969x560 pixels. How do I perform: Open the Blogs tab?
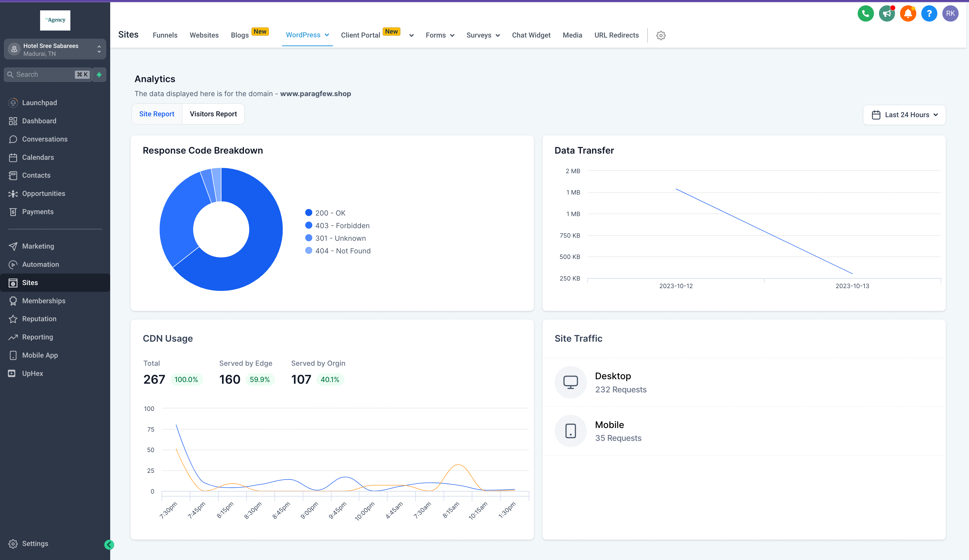click(x=239, y=35)
